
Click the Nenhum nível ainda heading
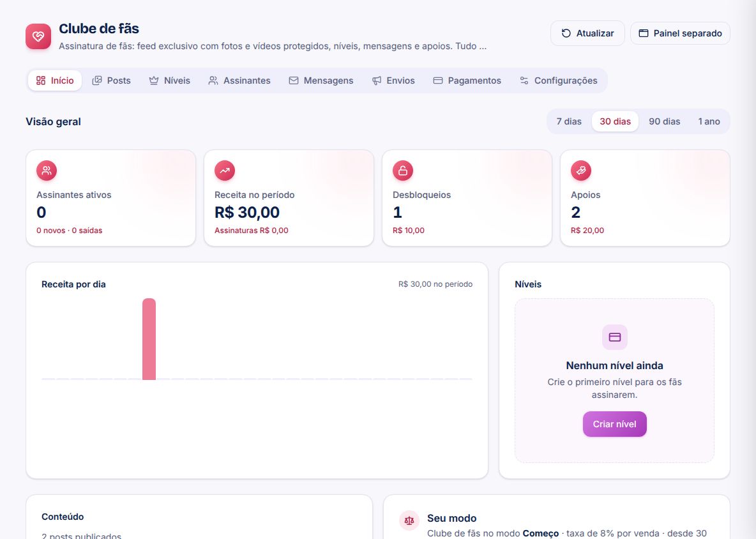point(615,365)
